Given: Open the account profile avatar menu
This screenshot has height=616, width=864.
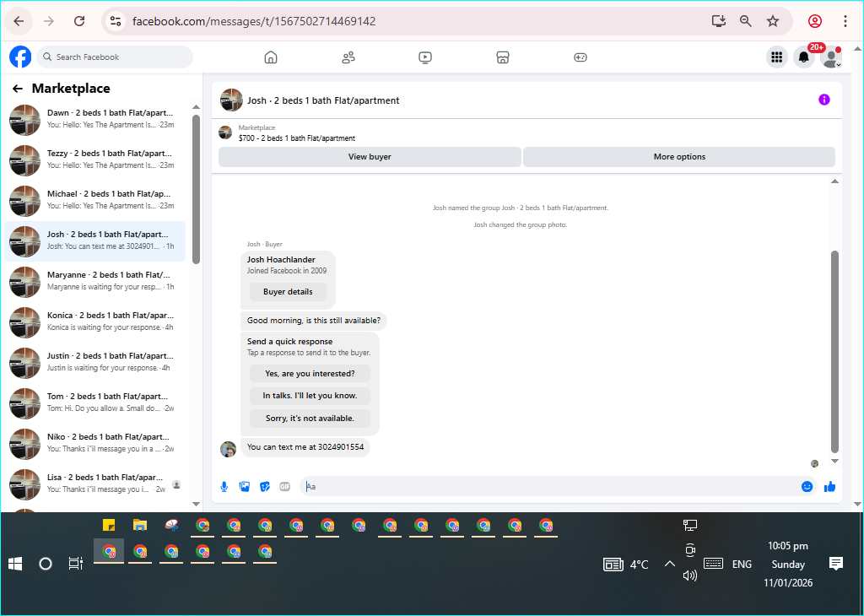Looking at the screenshot, I should coord(831,57).
